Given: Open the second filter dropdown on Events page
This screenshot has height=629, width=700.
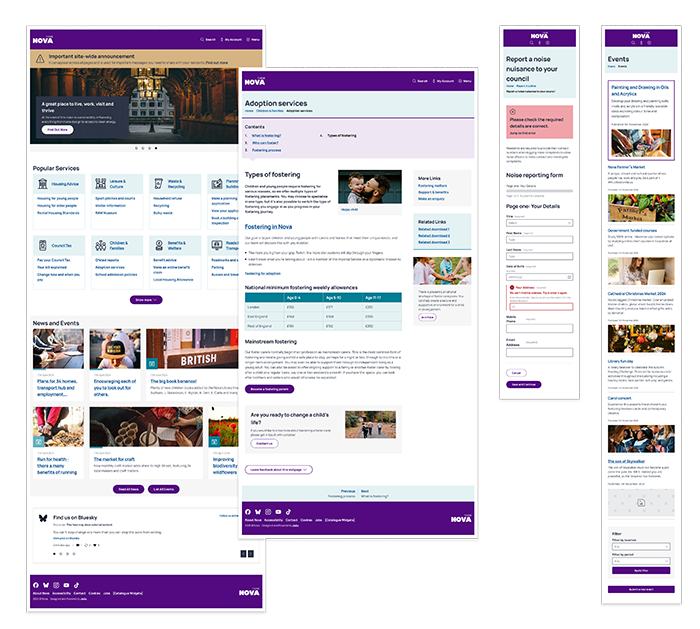Looking at the screenshot, I should pyautogui.click(x=641, y=561).
